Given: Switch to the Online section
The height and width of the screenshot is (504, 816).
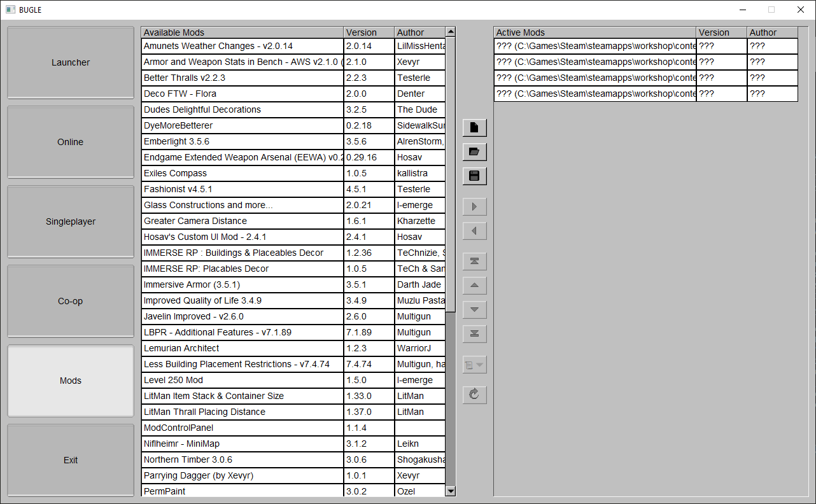Looking at the screenshot, I should 71,142.
